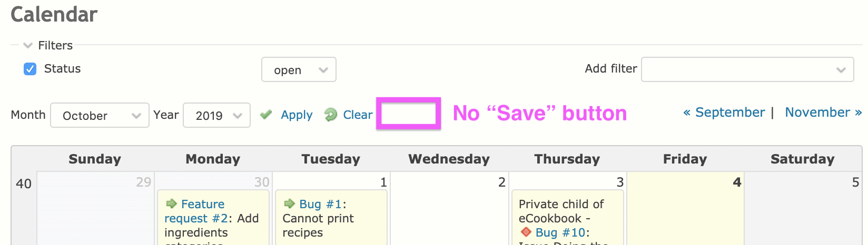Open the Year dropdown showing 2019
The height and width of the screenshot is (245, 868).
point(216,115)
